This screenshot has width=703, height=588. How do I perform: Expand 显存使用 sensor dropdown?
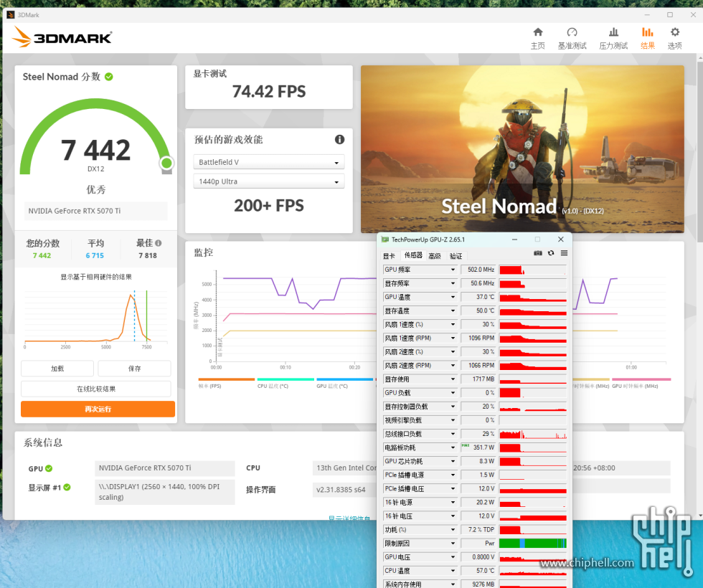(453, 379)
